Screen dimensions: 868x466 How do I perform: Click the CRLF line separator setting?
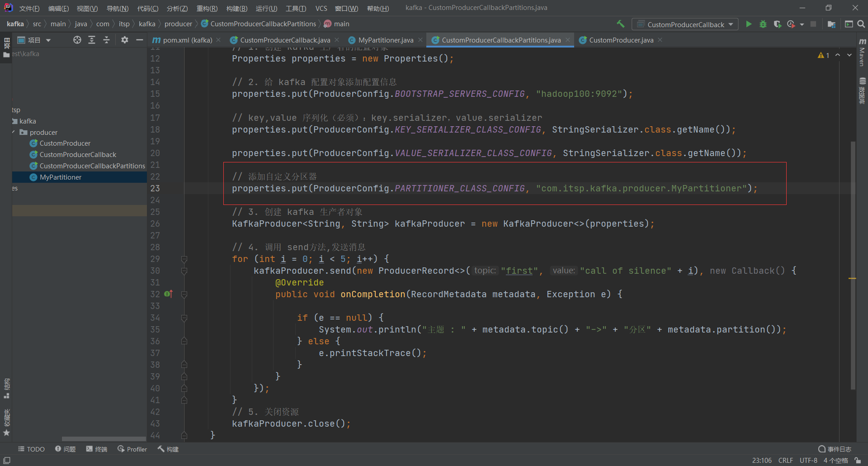point(786,461)
